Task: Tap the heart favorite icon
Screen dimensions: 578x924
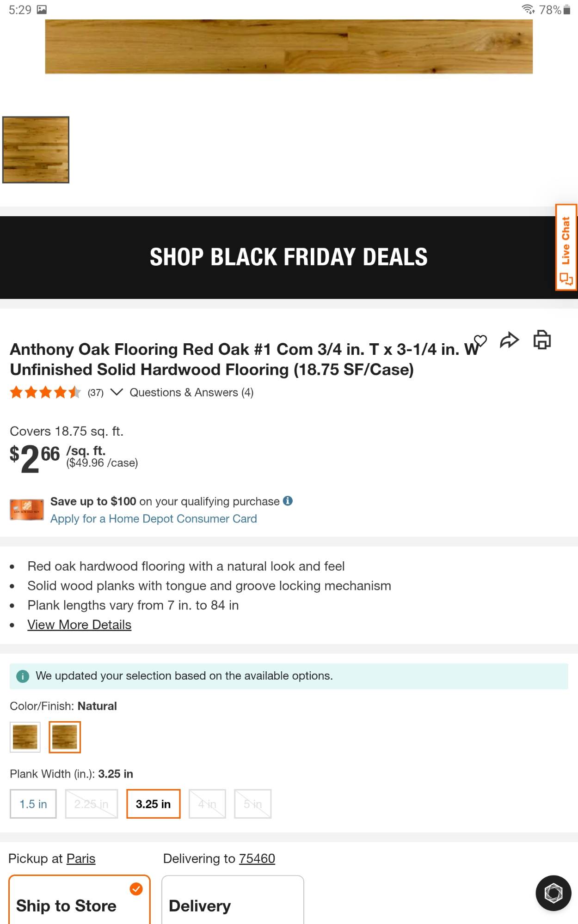Action: tap(480, 341)
